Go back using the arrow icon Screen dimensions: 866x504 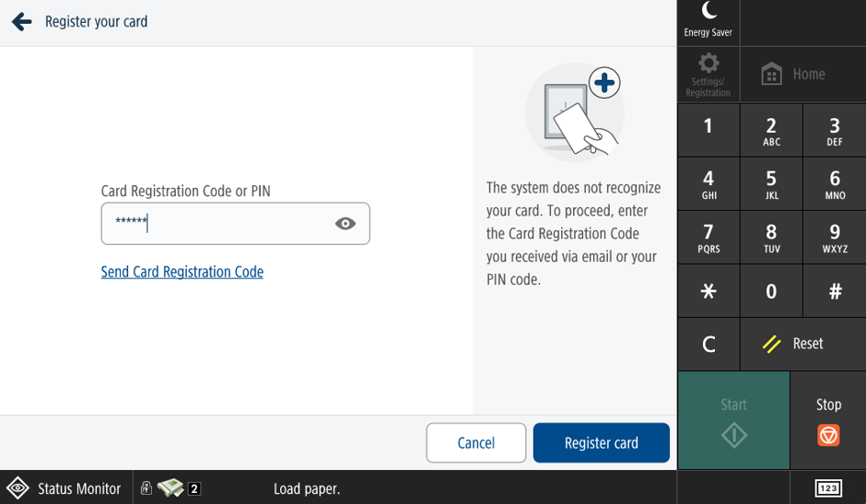click(21, 21)
